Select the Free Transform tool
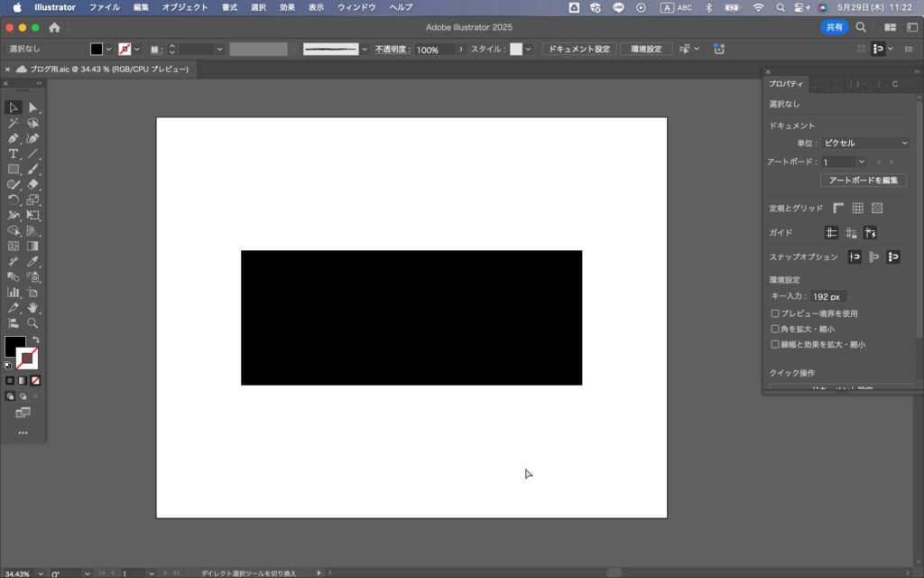The height and width of the screenshot is (578, 924). point(33,215)
